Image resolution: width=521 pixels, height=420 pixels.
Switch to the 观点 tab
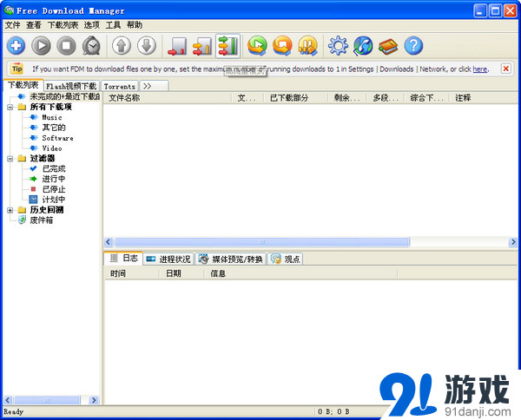tap(286, 259)
